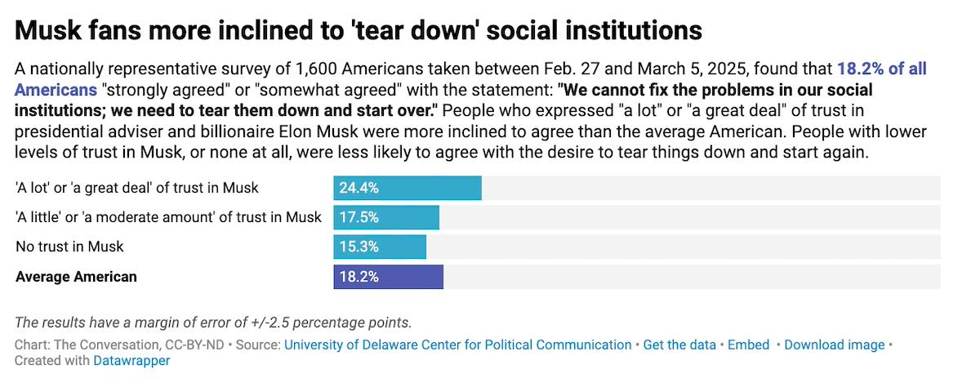This screenshot has width=980, height=387.
Task: Select the purple 18.2% Average American bar
Action: (388, 277)
